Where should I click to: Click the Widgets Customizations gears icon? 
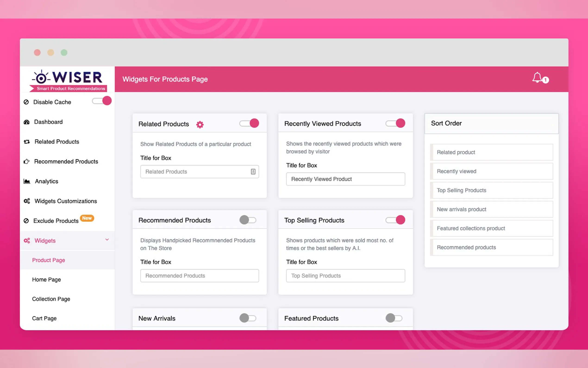click(27, 201)
